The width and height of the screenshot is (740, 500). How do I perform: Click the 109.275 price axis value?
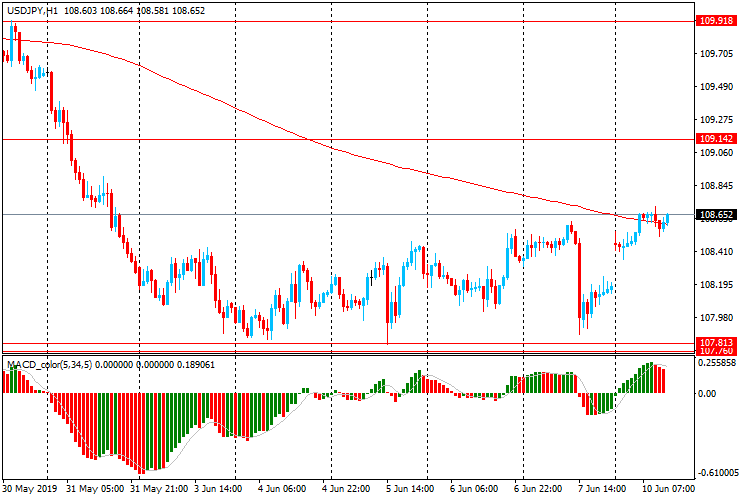pyautogui.click(x=716, y=120)
